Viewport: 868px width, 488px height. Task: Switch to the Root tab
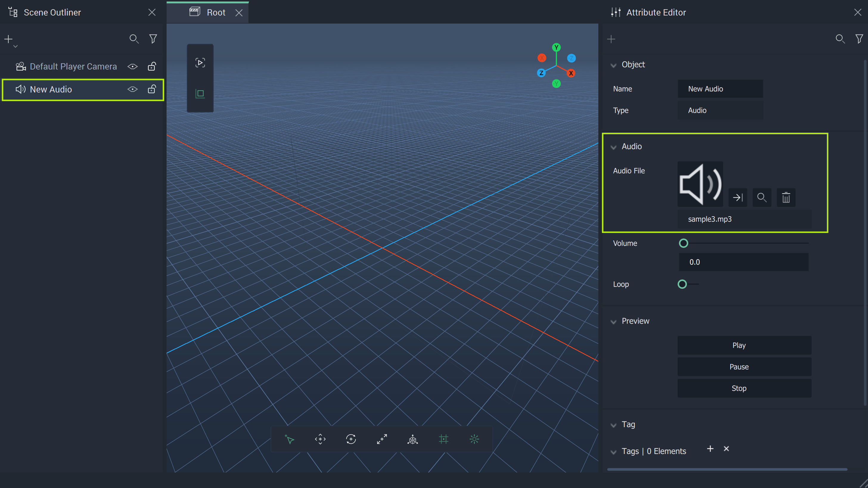click(x=215, y=13)
